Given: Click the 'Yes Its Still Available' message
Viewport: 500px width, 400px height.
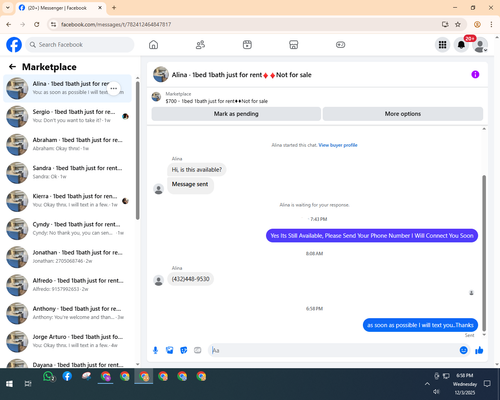Looking at the screenshot, I should coord(372,236).
